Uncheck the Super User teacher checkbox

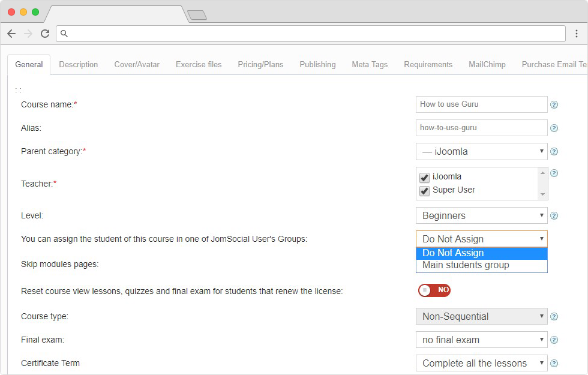click(425, 191)
